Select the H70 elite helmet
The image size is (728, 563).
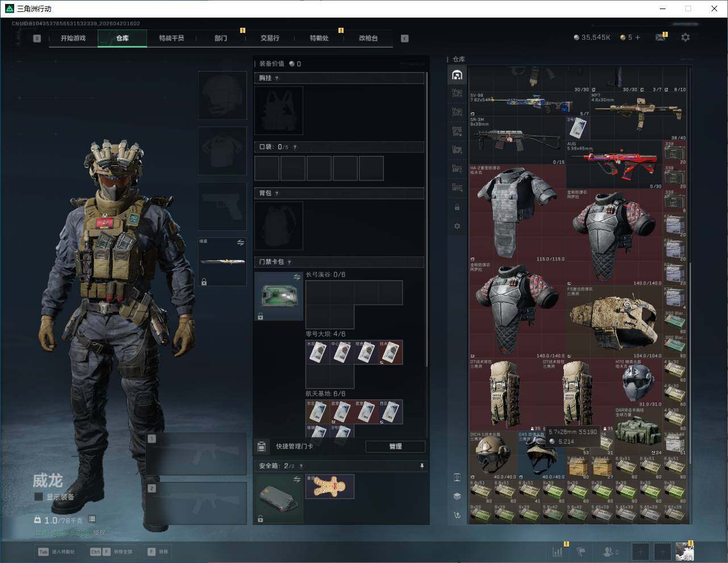(x=638, y=383)
